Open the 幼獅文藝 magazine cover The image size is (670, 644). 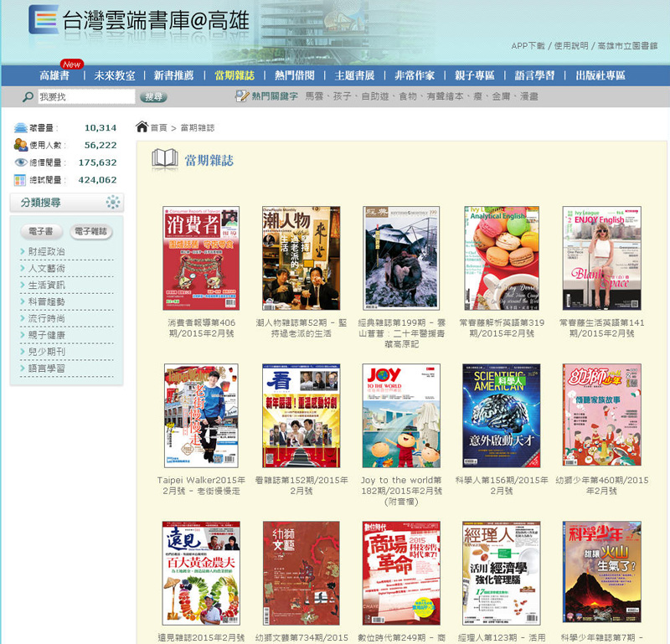coord(301,573)
